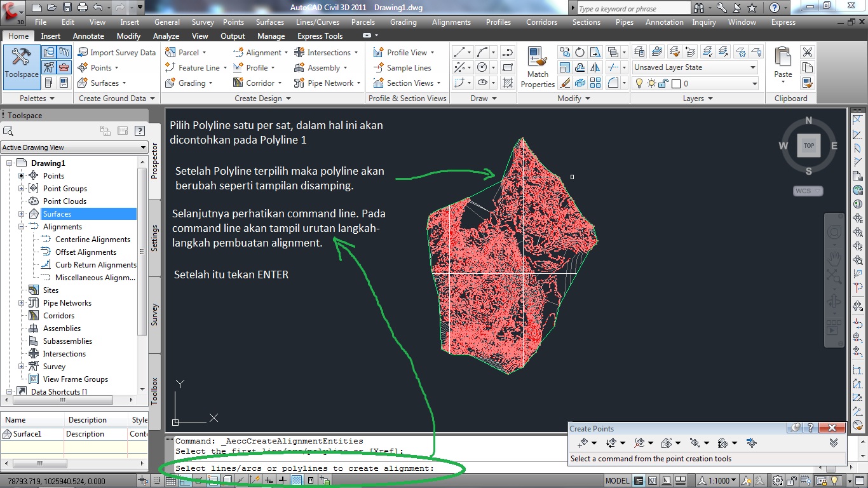Click the Sample Lines tool

pos(402,68)
